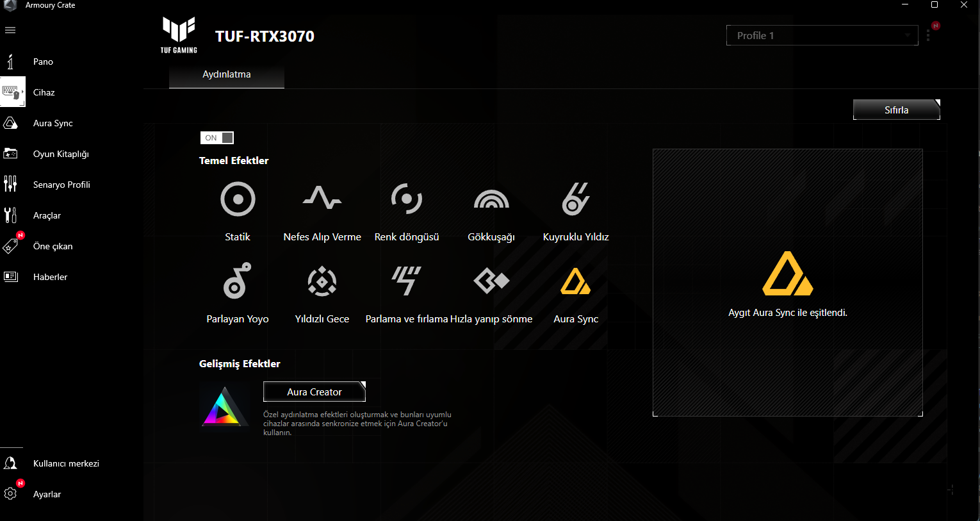Image resolution: width=980 pixels, height=521 pixels.
Task: Open the Cihaz device sidebar icon
Action: click(x=12, y=92)
